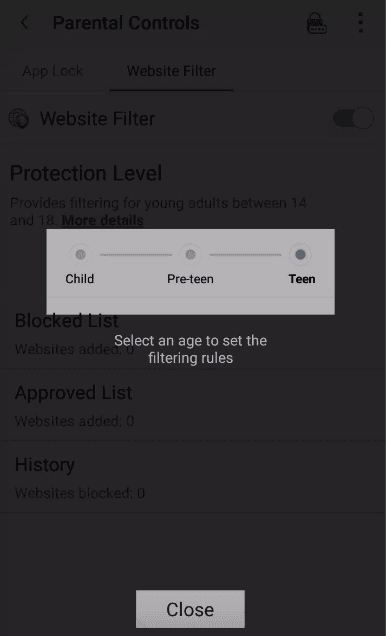Image resolution: width=386 pixels, height=636 pixels.
Task: Open the password lock icon
Action: click(x=317, y=23)
